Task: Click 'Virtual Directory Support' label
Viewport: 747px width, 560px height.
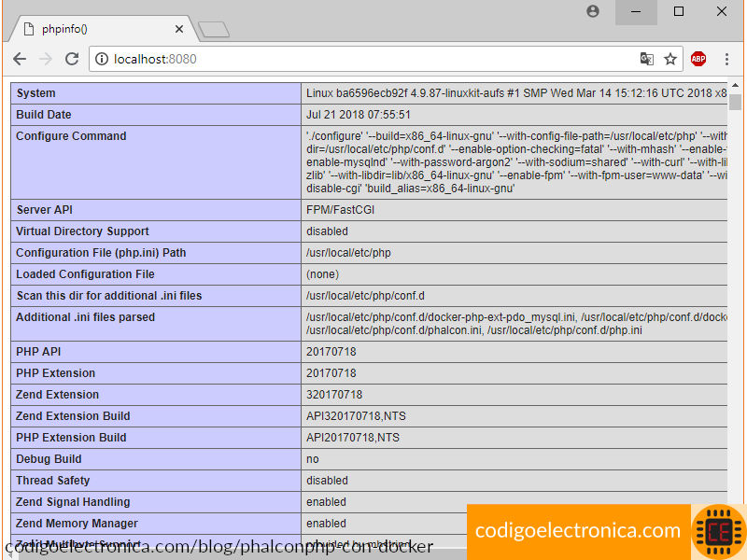Action: tap(82, 231)
